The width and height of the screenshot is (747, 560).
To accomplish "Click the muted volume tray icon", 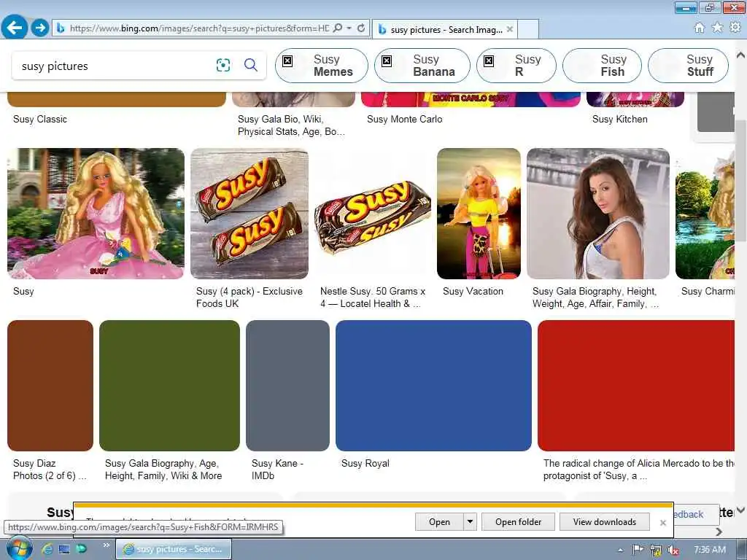I will click(673, 550).
